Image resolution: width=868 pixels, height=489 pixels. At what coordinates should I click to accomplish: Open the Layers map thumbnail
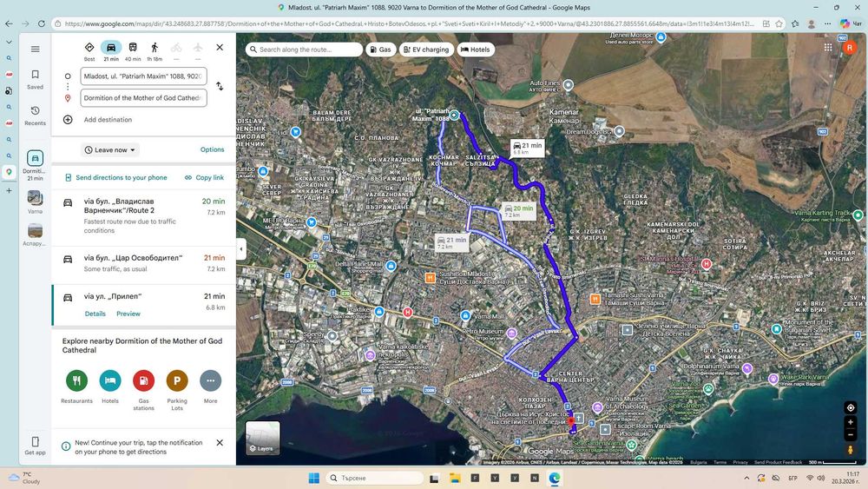[x=262, y=438]
